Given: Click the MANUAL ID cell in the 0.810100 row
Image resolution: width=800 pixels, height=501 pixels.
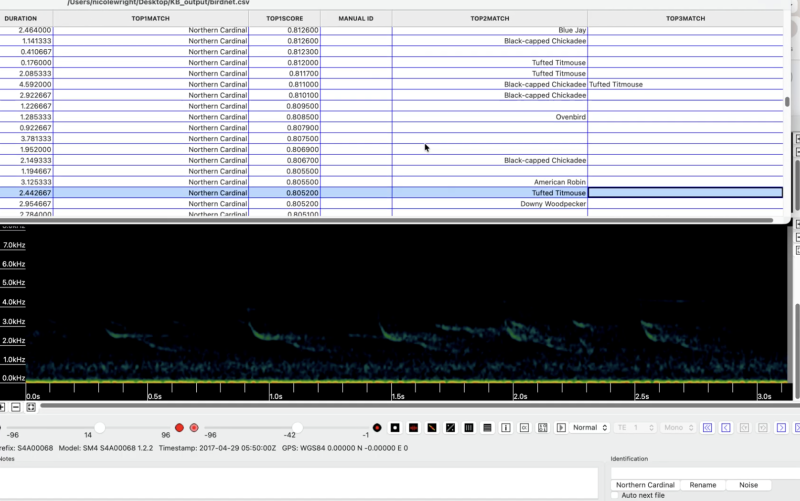Looking at the screenshot, I should click(x=356, y=95).
